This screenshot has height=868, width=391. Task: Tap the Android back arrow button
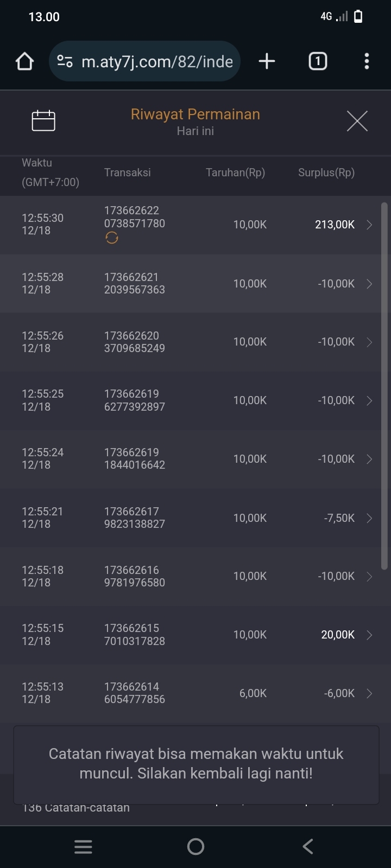pos(308,847)
